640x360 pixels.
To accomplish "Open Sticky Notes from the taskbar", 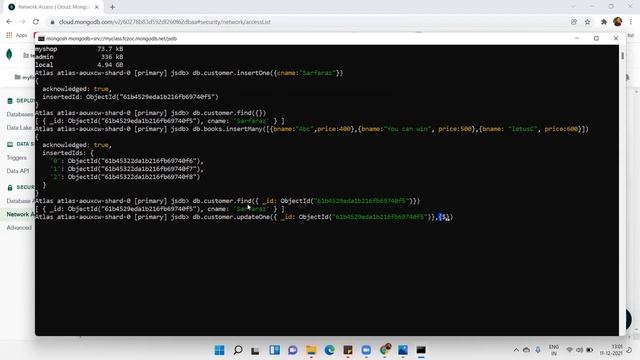I will tap(348, 350).
